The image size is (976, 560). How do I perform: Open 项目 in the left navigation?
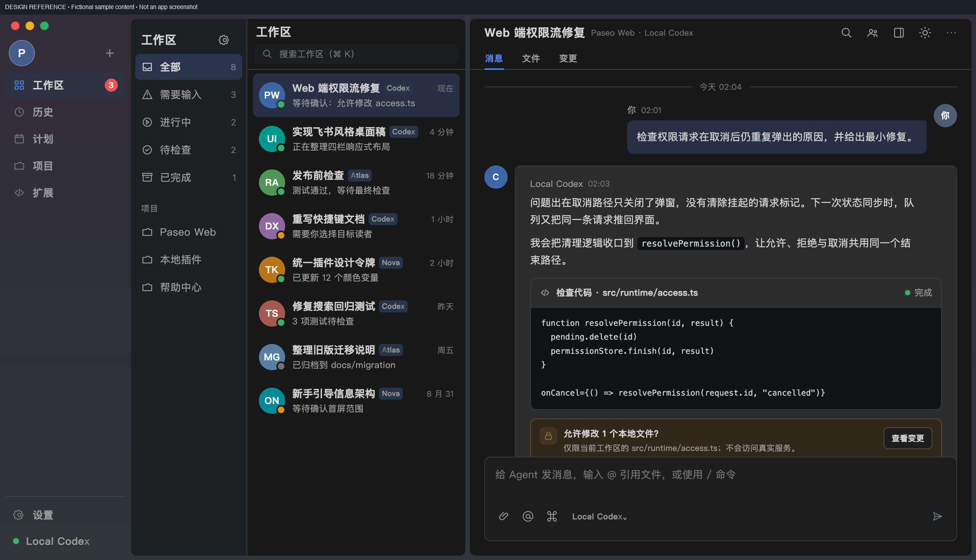pyautogui.click(x=65, y=166)
